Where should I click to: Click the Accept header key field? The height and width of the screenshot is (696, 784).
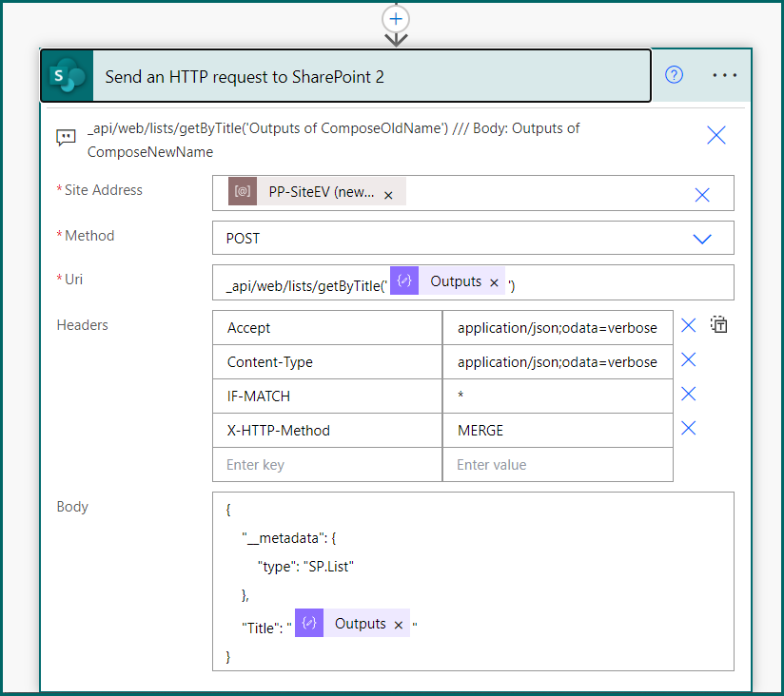tap(327, 328)
